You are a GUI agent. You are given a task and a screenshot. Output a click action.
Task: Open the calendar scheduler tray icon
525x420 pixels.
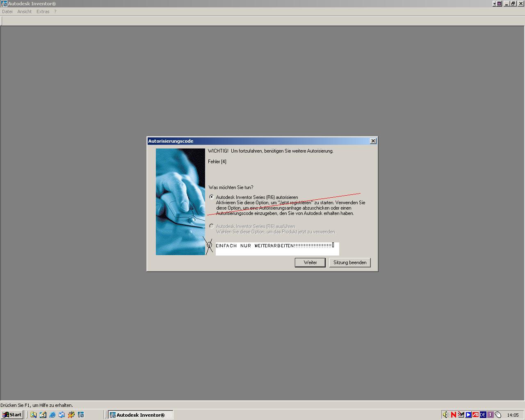tap(461, 415)
